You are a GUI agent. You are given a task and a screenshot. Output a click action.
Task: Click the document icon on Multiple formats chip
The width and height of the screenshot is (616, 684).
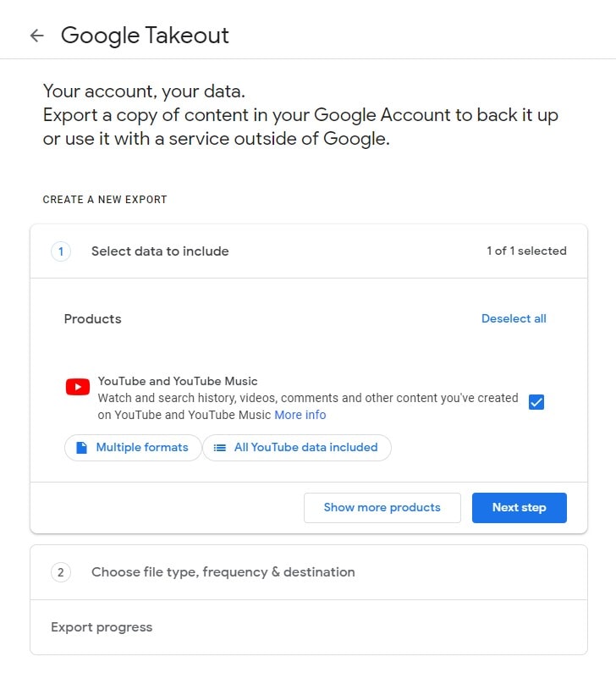point(80,448)
